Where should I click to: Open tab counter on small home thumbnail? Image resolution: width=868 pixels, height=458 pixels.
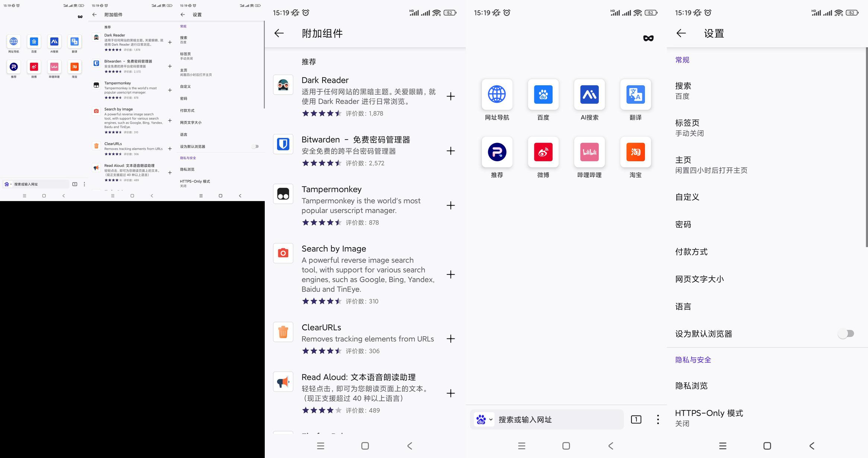(x=75, y=184)
